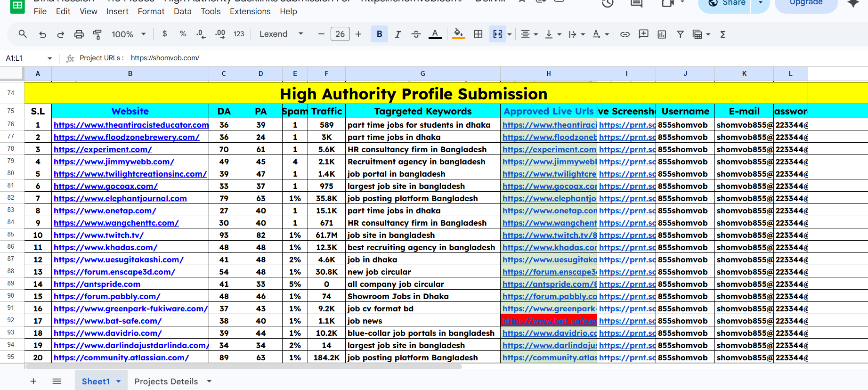868x390 pixels.
Task: Redo the last action
Action: (61, 34)
